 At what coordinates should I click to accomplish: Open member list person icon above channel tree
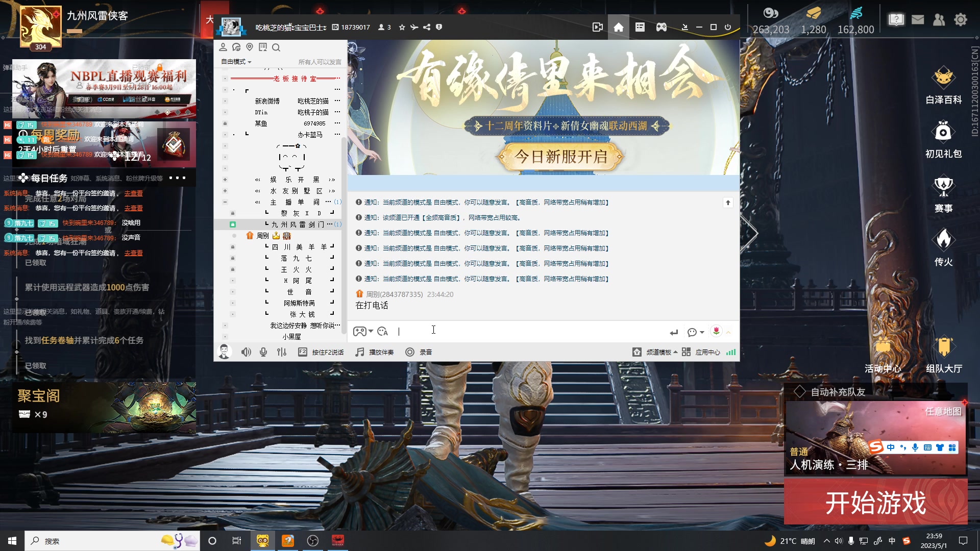click(x=223, y=47)
